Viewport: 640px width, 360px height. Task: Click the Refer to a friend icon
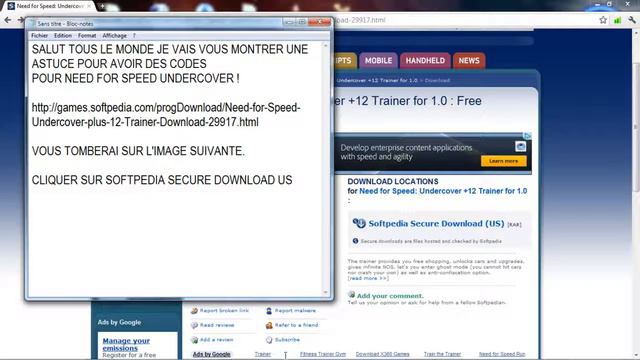[x=269, y=325]
